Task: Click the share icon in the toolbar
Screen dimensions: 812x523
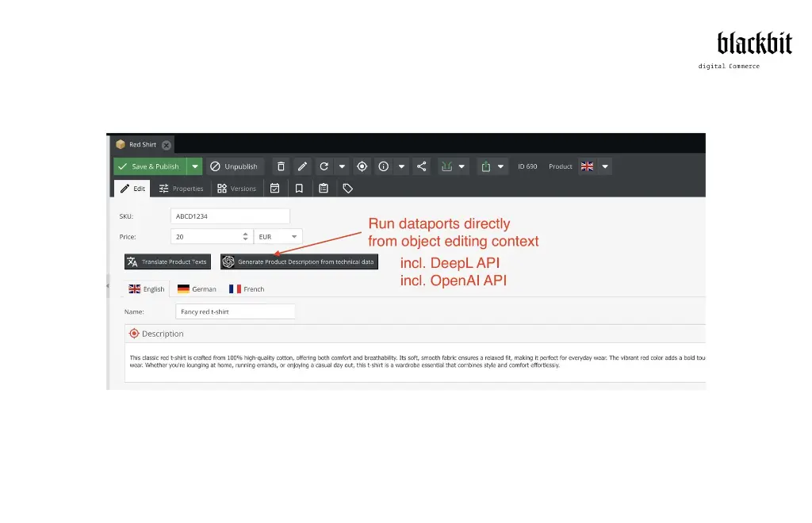Action: (422, 166)
